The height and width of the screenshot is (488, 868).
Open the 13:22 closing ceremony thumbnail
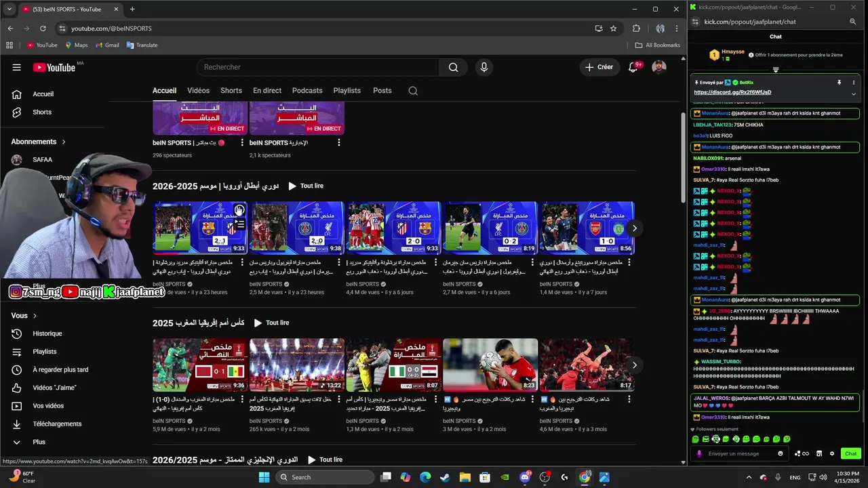(x=297, y=365)
